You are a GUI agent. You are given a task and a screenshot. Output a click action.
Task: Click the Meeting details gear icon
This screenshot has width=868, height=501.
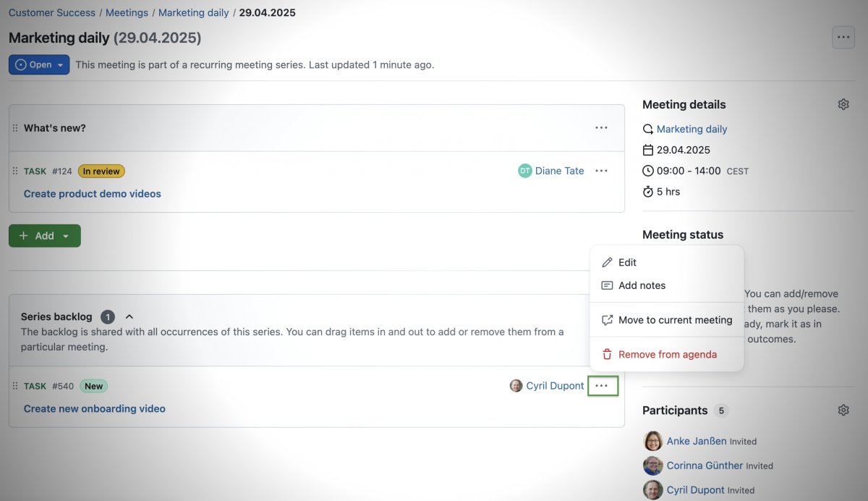coord(843,104)
